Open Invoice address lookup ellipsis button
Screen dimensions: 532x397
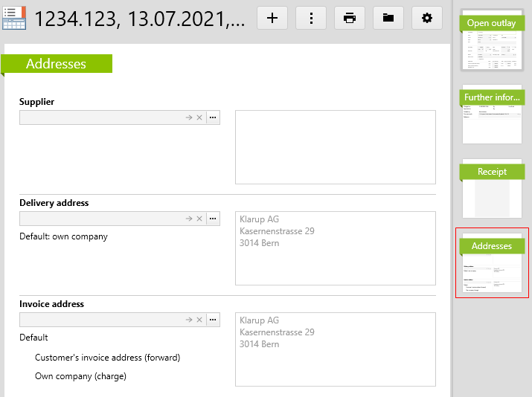pyautogui.click(x=213, y=320)
